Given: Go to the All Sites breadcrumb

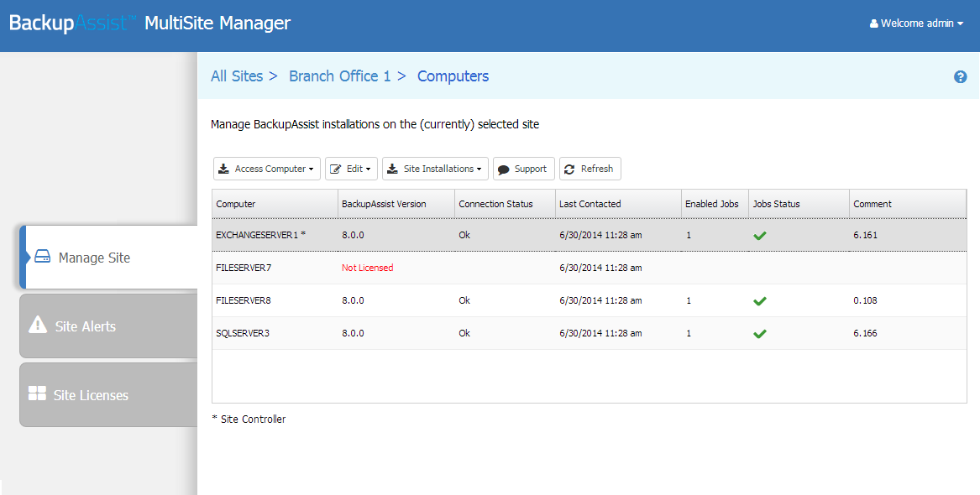Looking at the screenshot, I should pyautogui.click(x=237, y=76).
